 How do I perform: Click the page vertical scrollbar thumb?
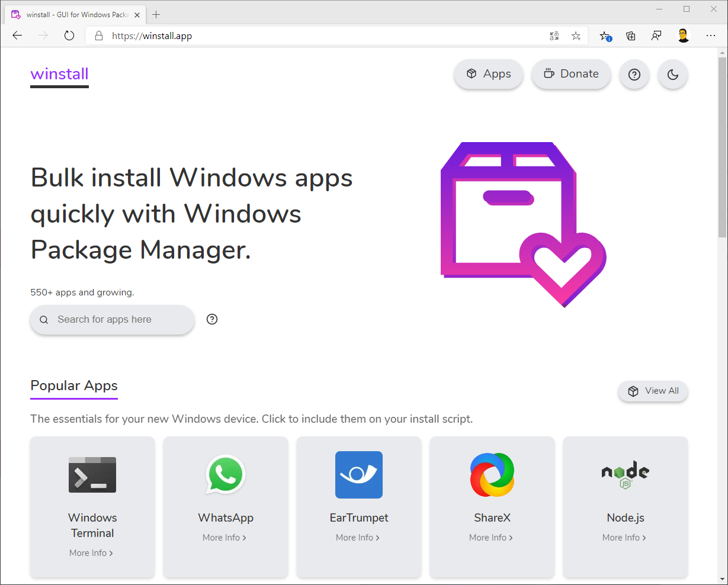[x=722, y=148]
